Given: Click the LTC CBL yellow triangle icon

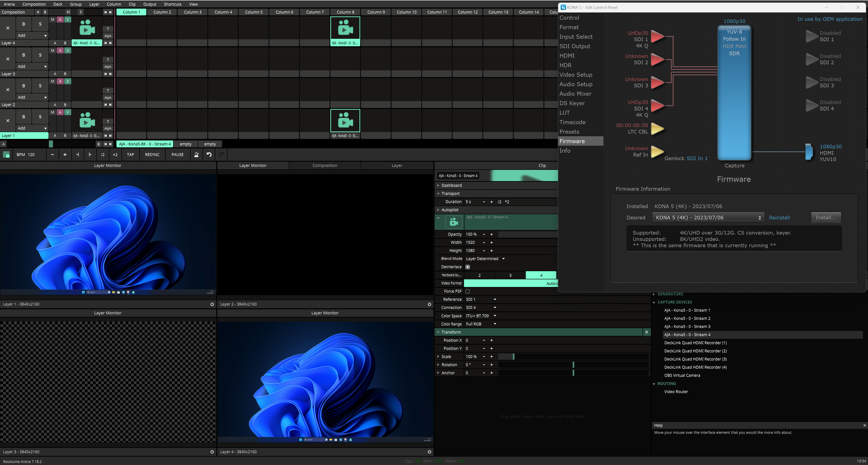Looking at the screenshot, I should (657, 129).
